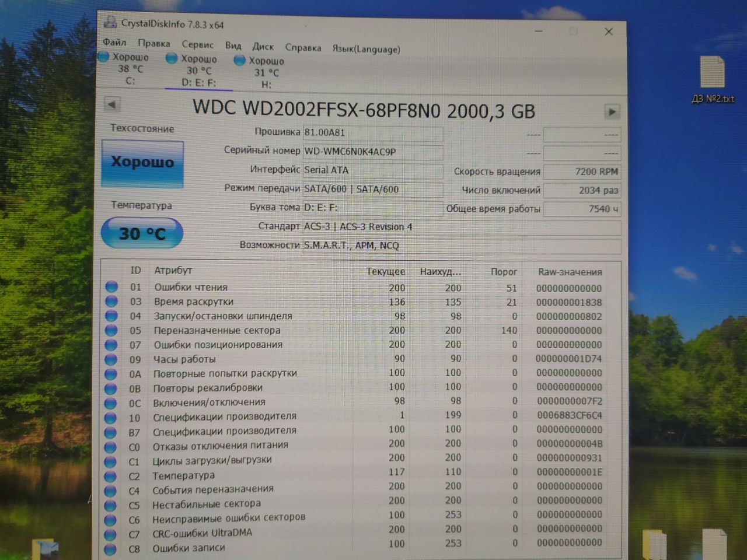Click raw value 000000001D74
The image size is (747, 560).
569,358
